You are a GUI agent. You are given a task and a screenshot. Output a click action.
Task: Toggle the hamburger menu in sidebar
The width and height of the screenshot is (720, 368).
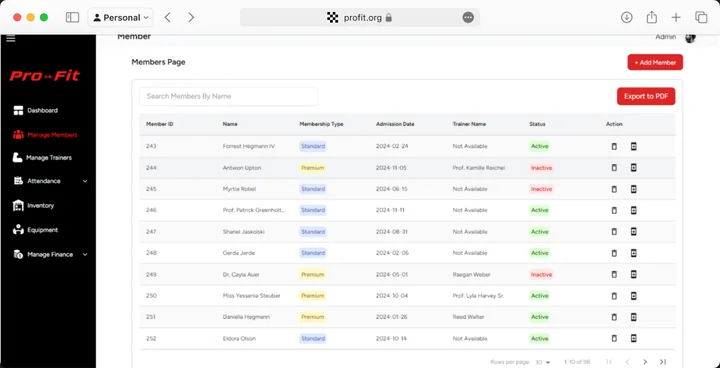[x=11, y=39]
